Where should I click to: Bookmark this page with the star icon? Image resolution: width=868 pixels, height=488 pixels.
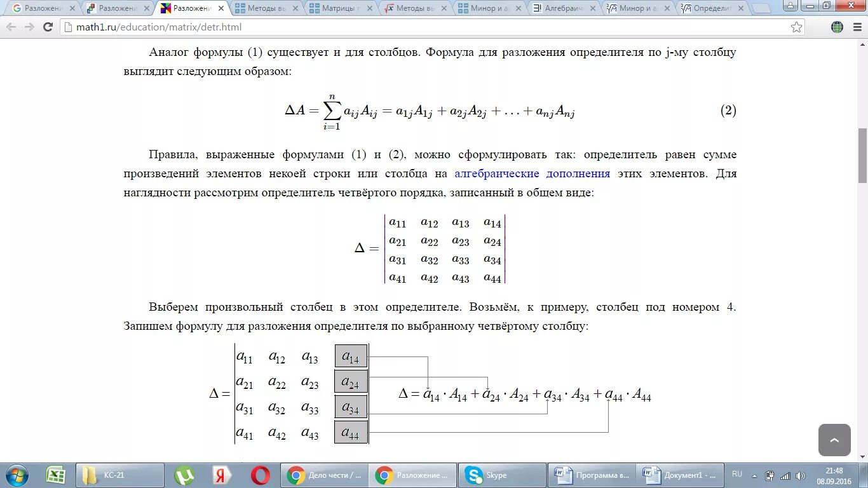[796, 27]
